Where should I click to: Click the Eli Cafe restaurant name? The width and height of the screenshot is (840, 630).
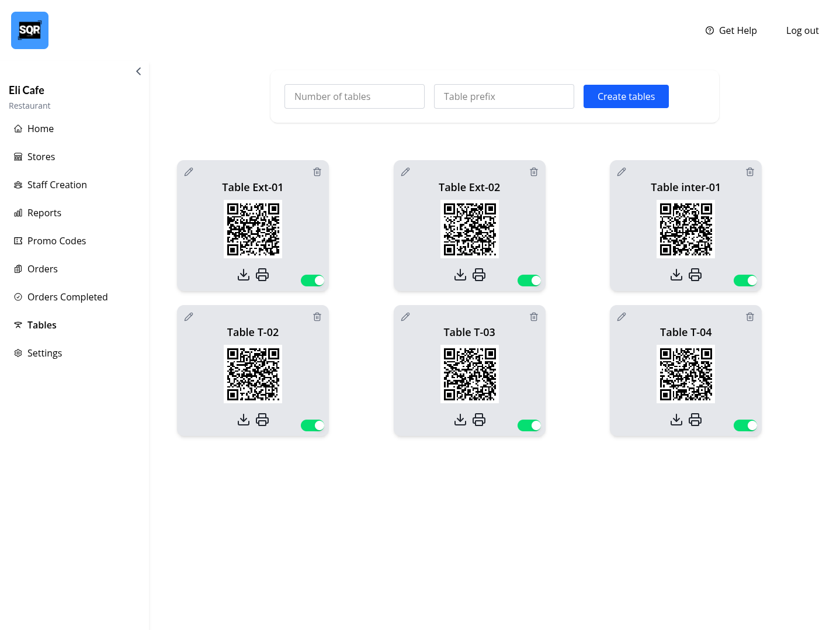click(26, 90)
